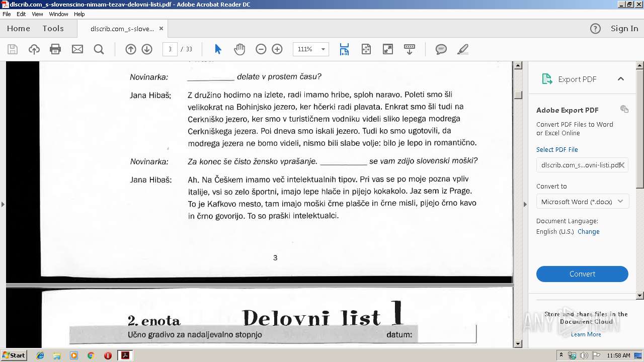
Task: Click the Opera icon in the taskbar
Action: (x=108, y=355)
